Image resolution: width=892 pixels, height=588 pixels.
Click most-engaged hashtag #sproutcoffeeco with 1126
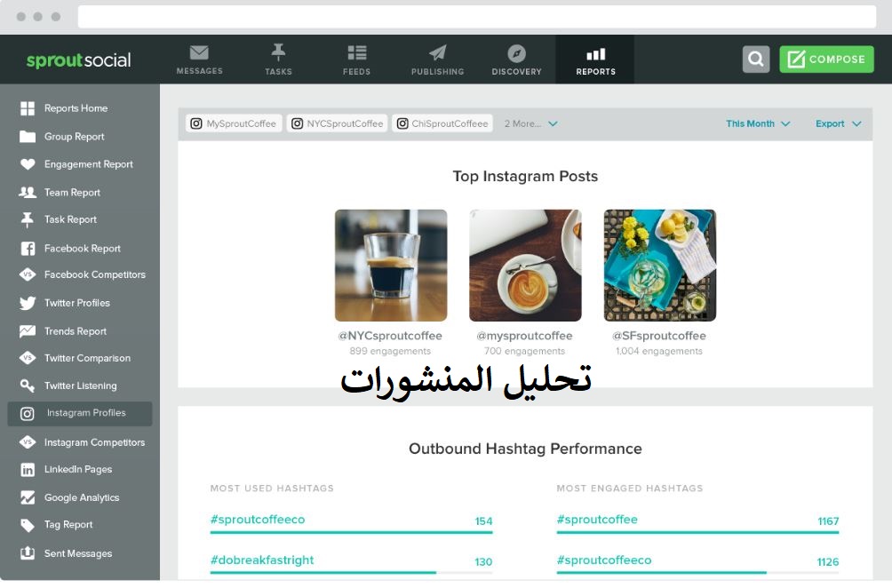(x=603, y=560)
